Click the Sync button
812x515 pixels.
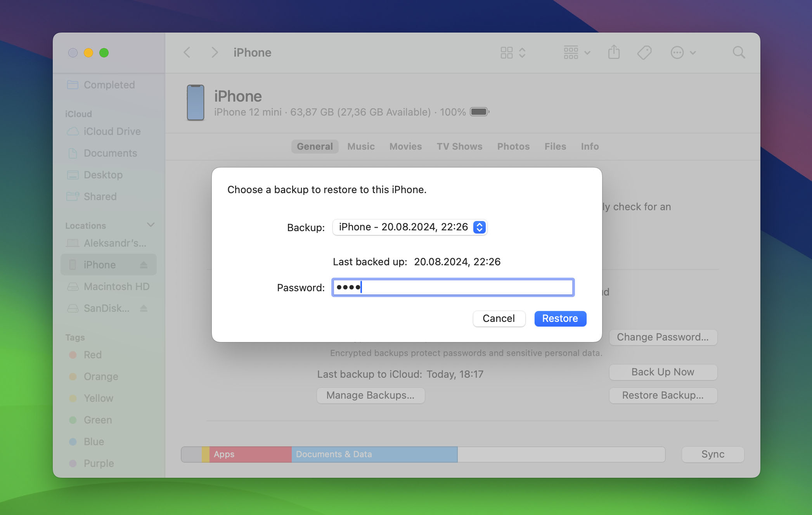[x=713, y=454]
